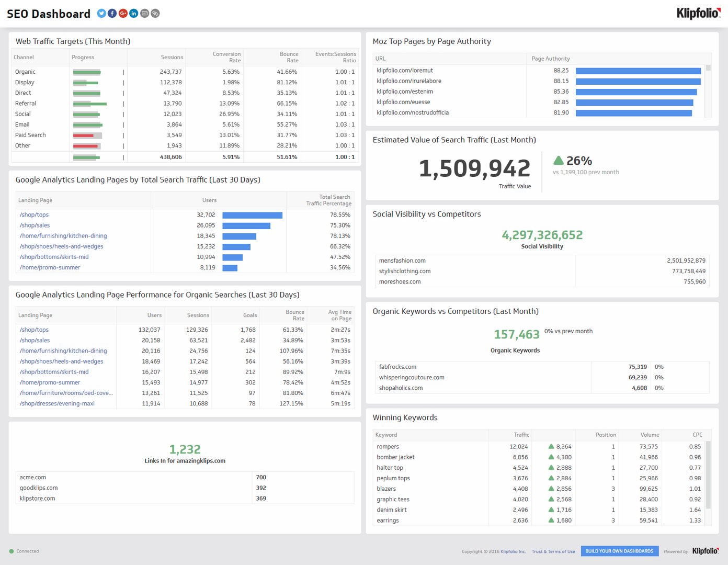Click klipfolio.com/nostrudofficia URL row

point(539,112)
